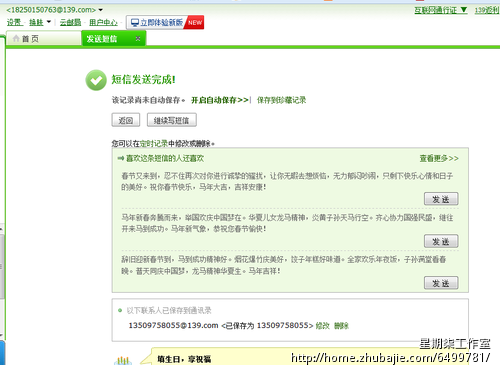Click 删除 for saved contact 13509758055
The image size is (500, 365).
tap(341, 326)
